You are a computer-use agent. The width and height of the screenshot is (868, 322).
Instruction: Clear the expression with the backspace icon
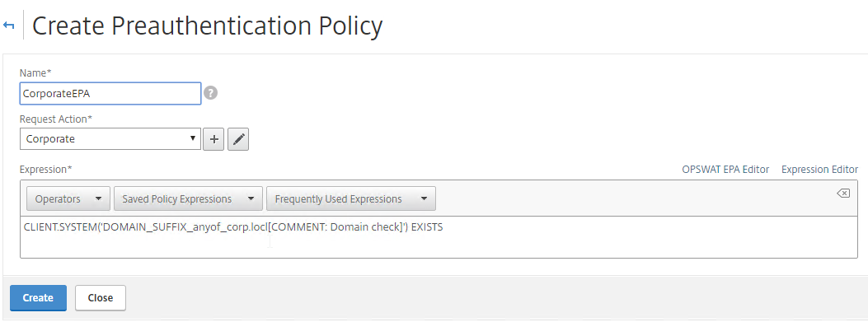[x=843, y=193]
